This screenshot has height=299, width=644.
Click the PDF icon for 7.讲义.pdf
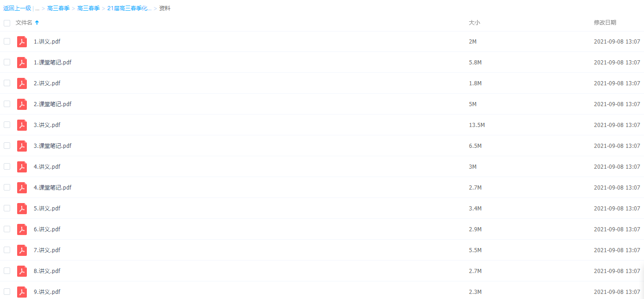pyautogui.click(x=22, y=250)
